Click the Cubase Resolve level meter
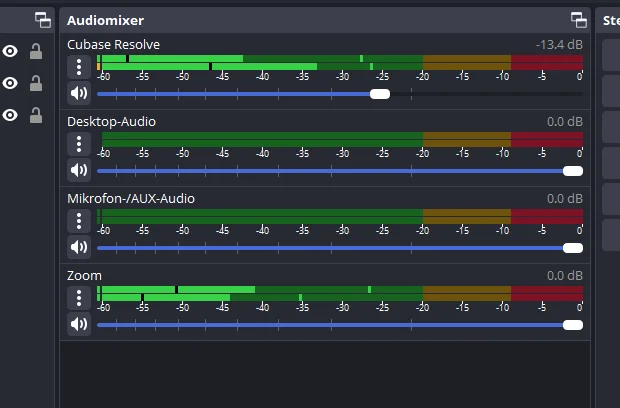Screen dimensions: 620x408 340,63
